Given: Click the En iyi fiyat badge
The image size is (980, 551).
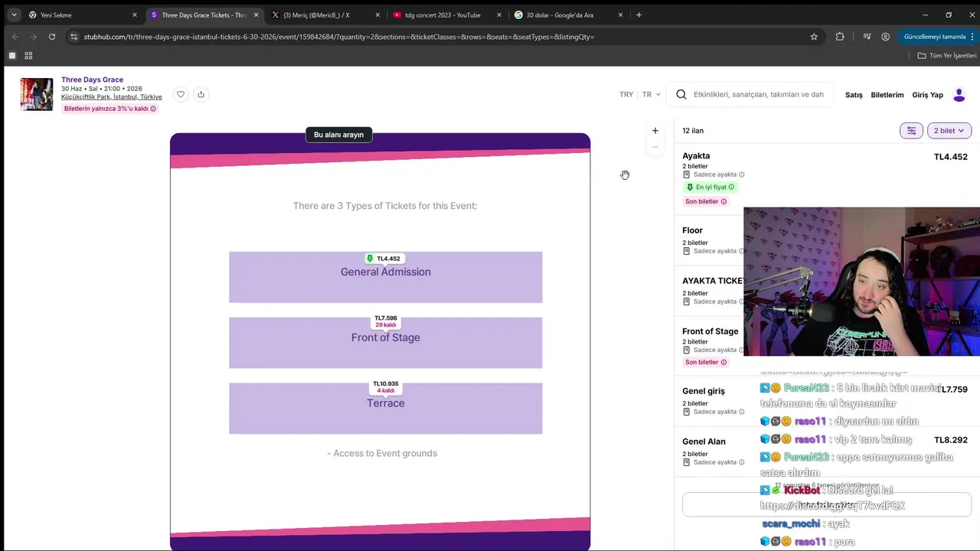Looking at the screenshot, I should (710, 187).
